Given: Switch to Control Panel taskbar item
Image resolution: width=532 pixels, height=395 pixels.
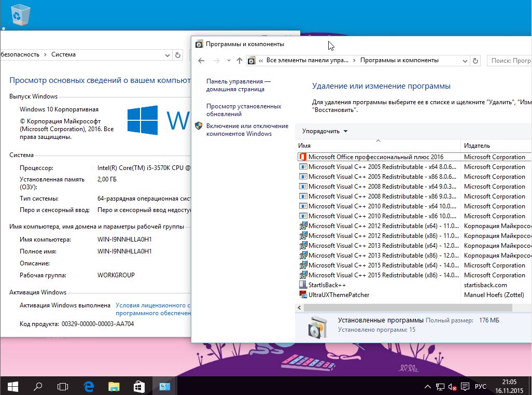Looking at the screenshot, I should [x=164, y=386].
